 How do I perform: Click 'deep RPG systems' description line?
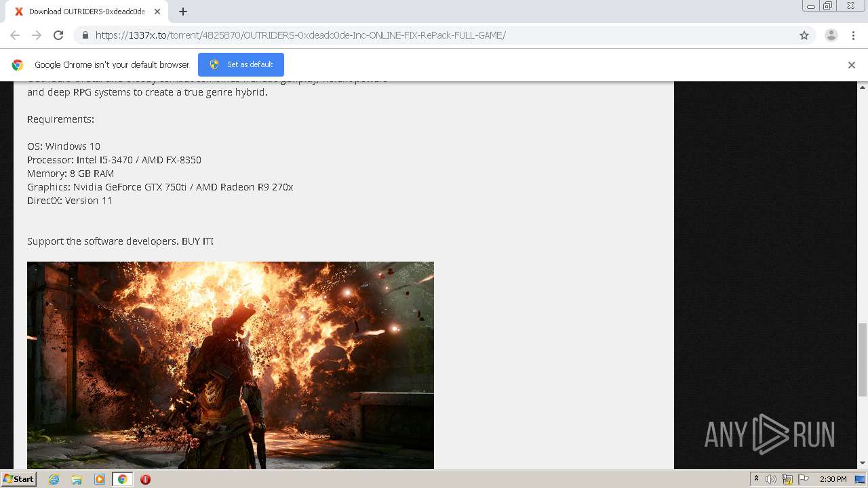point(147,92)
